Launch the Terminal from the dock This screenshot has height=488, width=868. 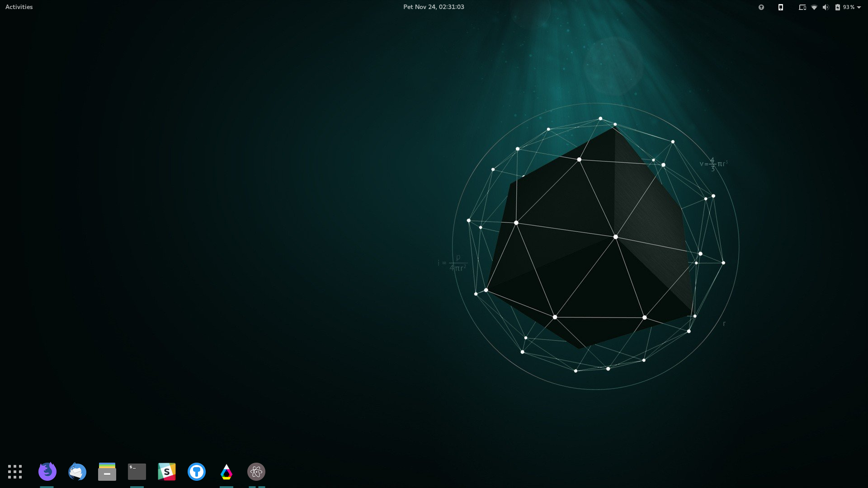137,472
